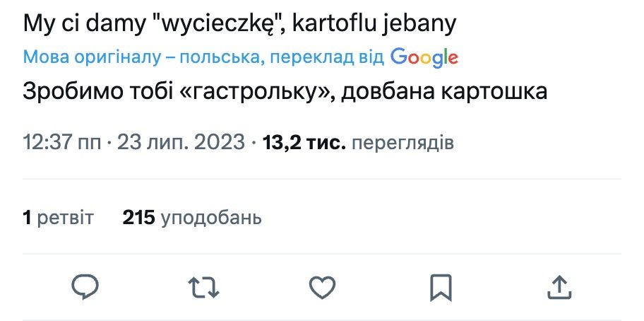Viewport: 644px width, 321px height.
Task: Like the tweet with the heart icon
Action: (x=322, y=287)
